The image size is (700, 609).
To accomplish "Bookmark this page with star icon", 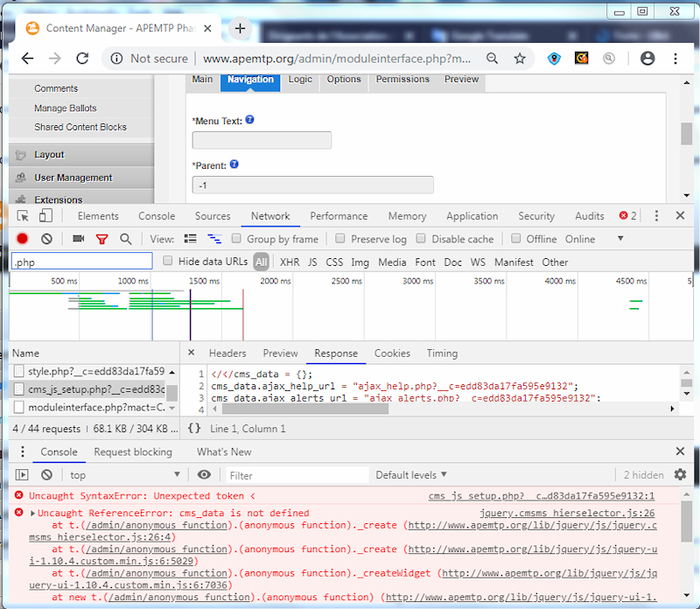I will point(520,59).
